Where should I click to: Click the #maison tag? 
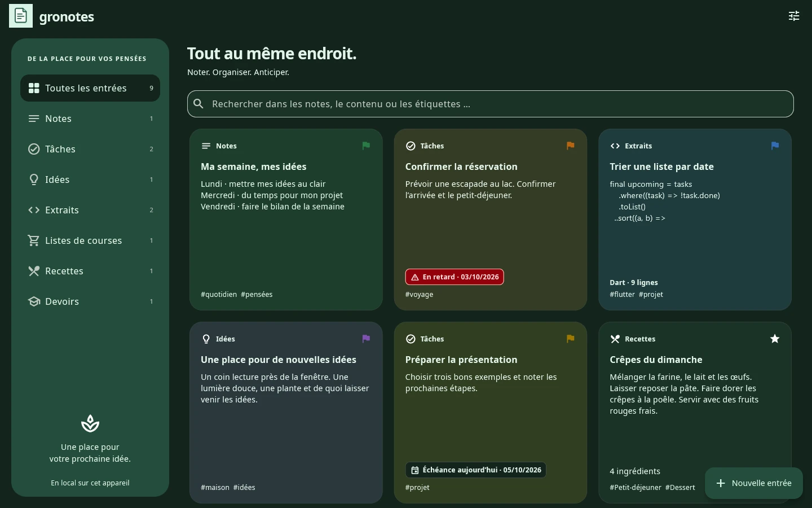(x=215, y=487)
